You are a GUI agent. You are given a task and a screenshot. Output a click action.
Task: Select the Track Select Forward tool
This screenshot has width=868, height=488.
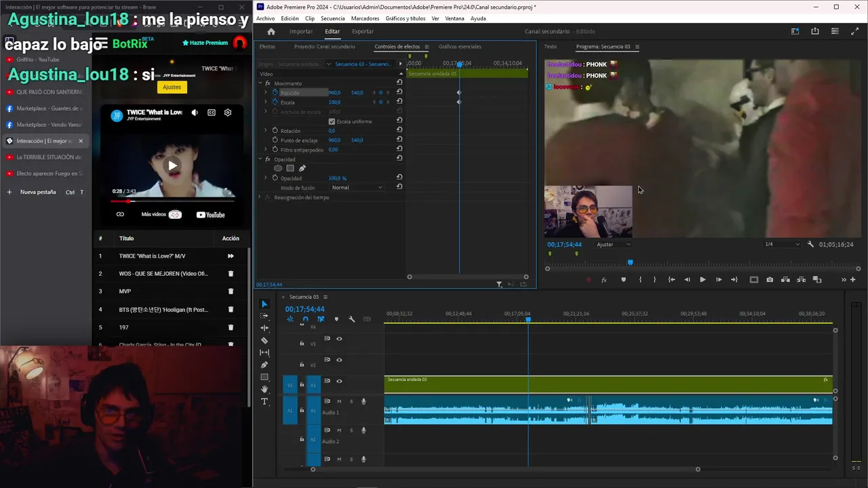264,317
